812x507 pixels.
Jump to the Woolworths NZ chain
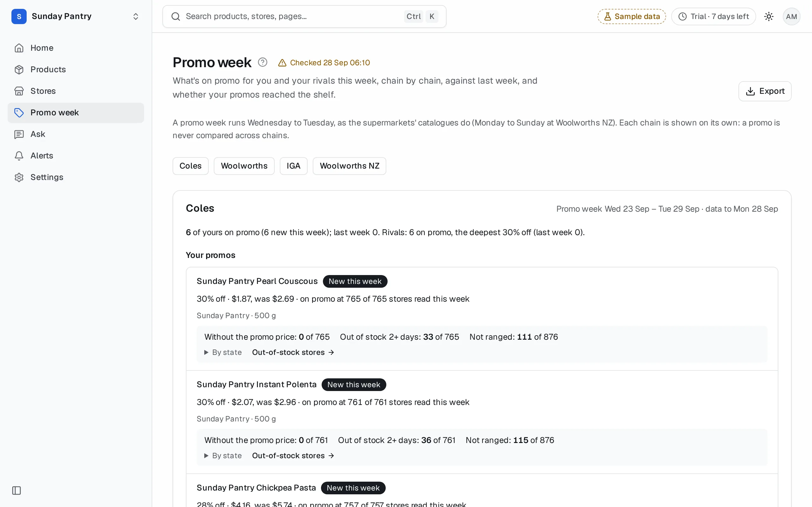[349, 166]
